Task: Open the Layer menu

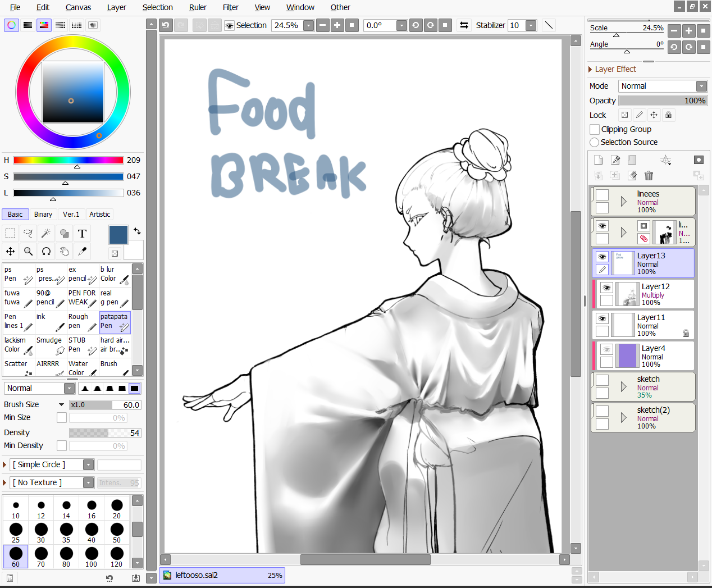Action: [116, 7]
